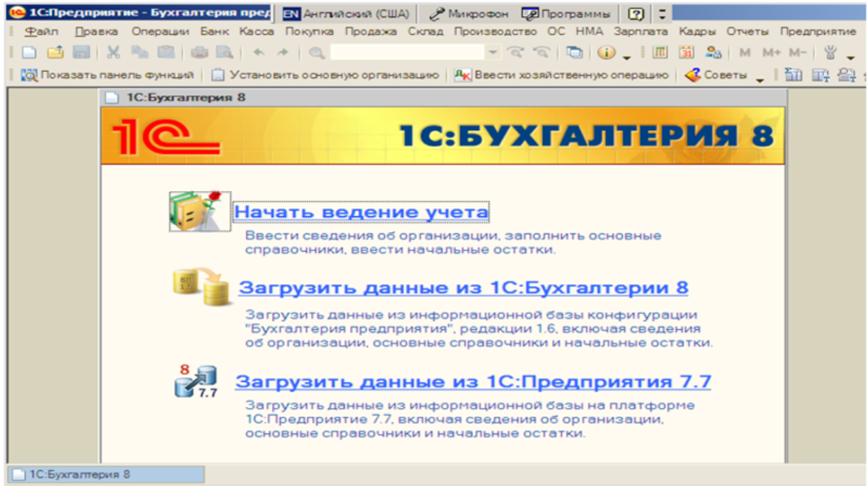Click the toolbar search input field
Viewport: 868px width, 486px height.
[x=407, y=53]
